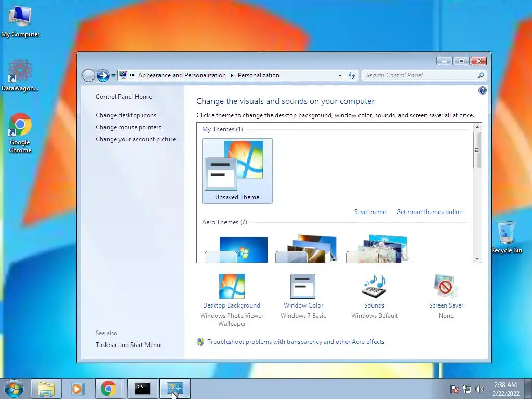Open the Windows Start orb
Viewport: 532px width, 399px height.
[14, 389]
